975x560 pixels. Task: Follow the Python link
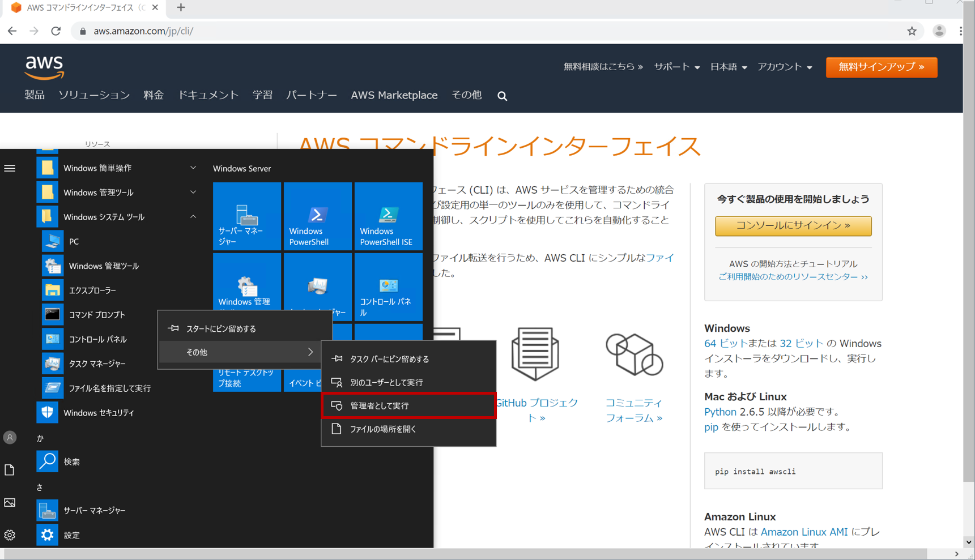pos(720,412)
